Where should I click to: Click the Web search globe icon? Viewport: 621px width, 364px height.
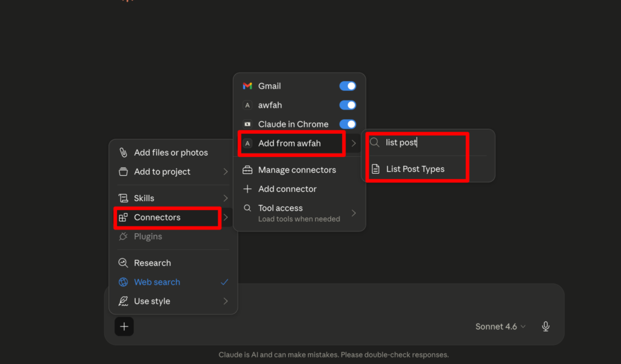[x=123, y=282]
